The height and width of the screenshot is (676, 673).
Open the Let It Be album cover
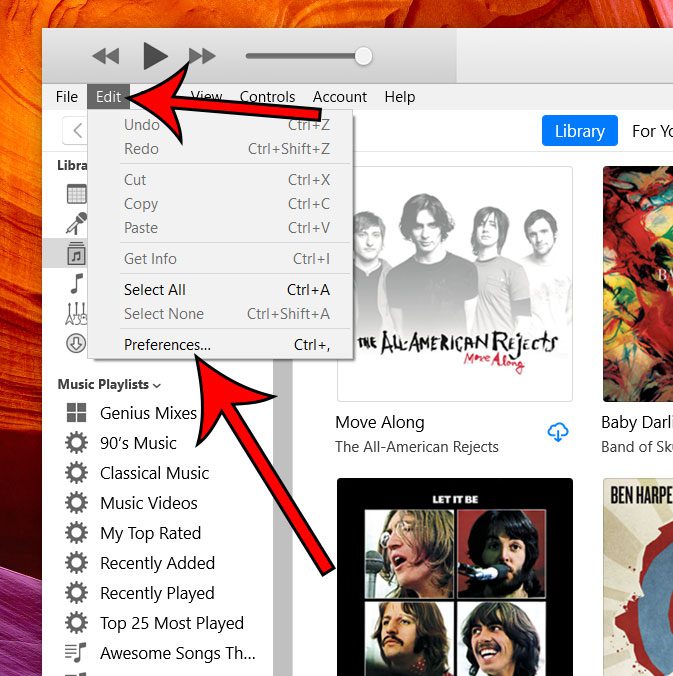(x=455, y=576)
